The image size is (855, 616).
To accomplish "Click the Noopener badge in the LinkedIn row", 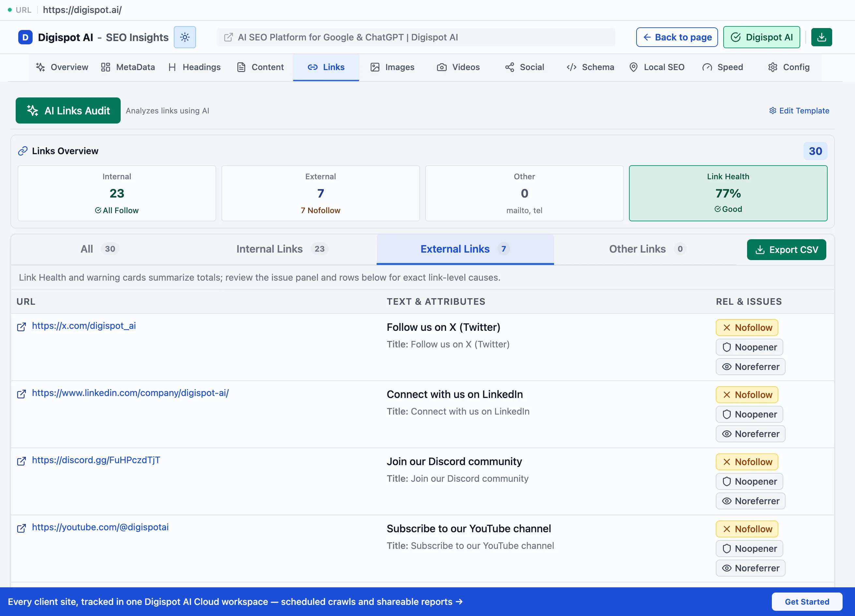I will point(749,414).
